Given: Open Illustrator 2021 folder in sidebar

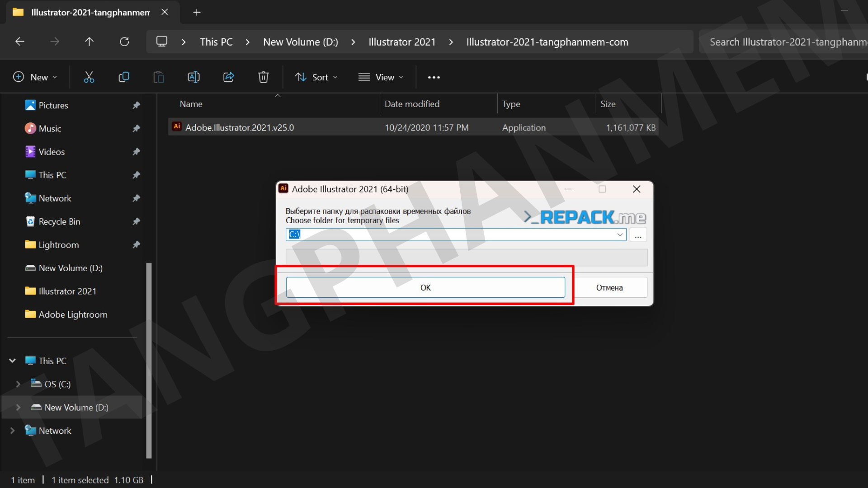Looking at the screenshot, I should (67, 291).
